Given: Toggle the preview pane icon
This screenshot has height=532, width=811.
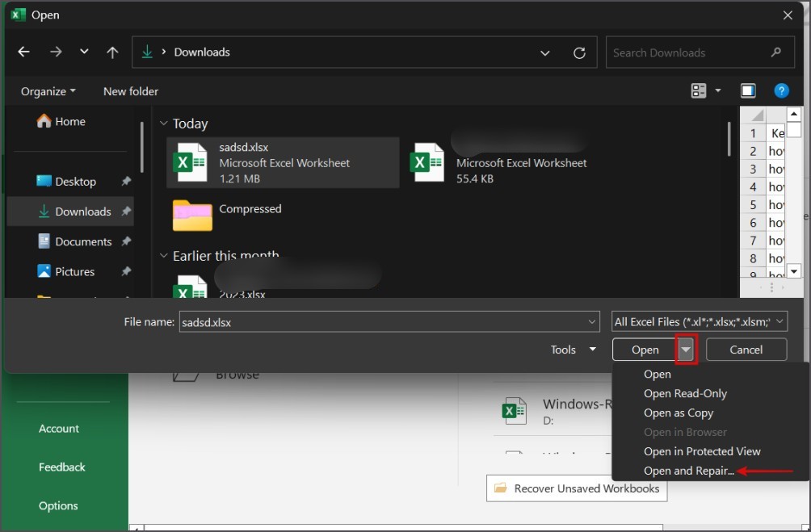Looking at the screenshot, I should click(x=748, y=91).
